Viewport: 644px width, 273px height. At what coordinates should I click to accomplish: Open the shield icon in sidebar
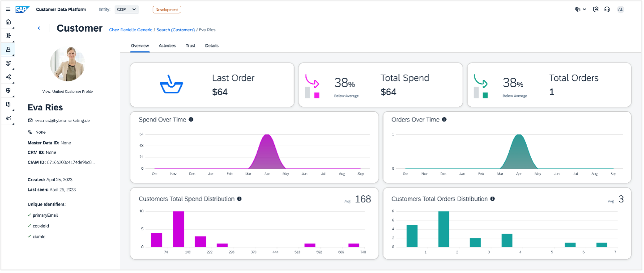tap(8, 90)
